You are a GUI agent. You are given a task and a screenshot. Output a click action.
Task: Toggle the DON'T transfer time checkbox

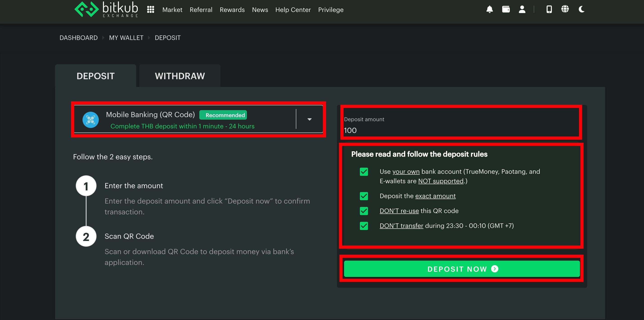(x=364, y=226)
